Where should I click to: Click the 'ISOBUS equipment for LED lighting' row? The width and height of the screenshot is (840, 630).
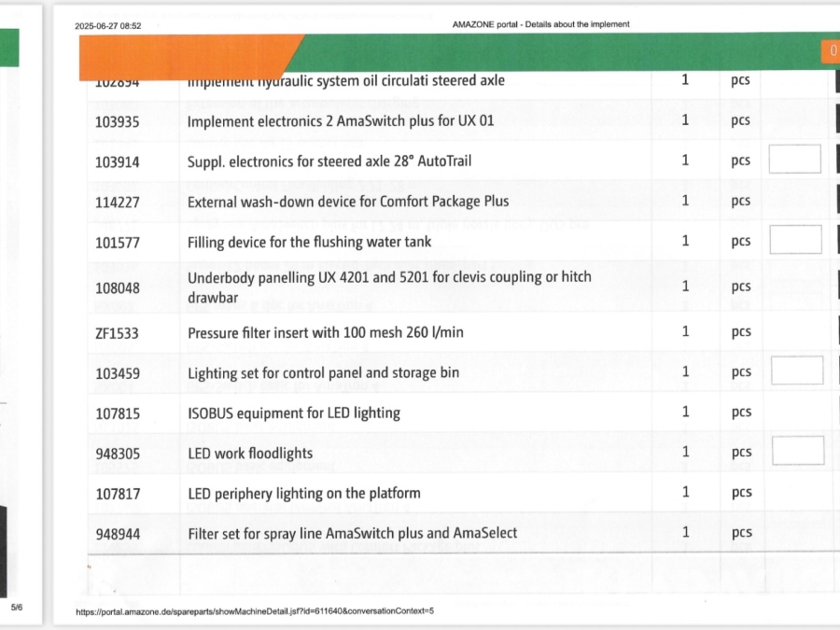[293, 413]
